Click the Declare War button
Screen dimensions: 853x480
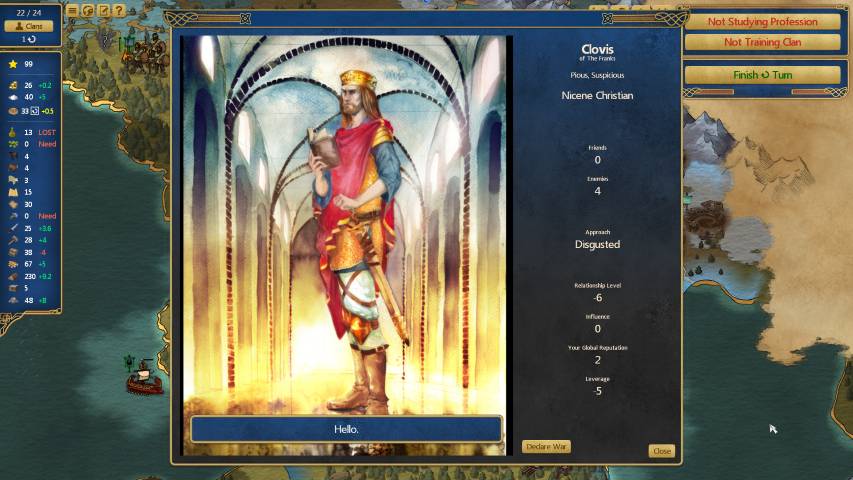click(x=546, y=446)
